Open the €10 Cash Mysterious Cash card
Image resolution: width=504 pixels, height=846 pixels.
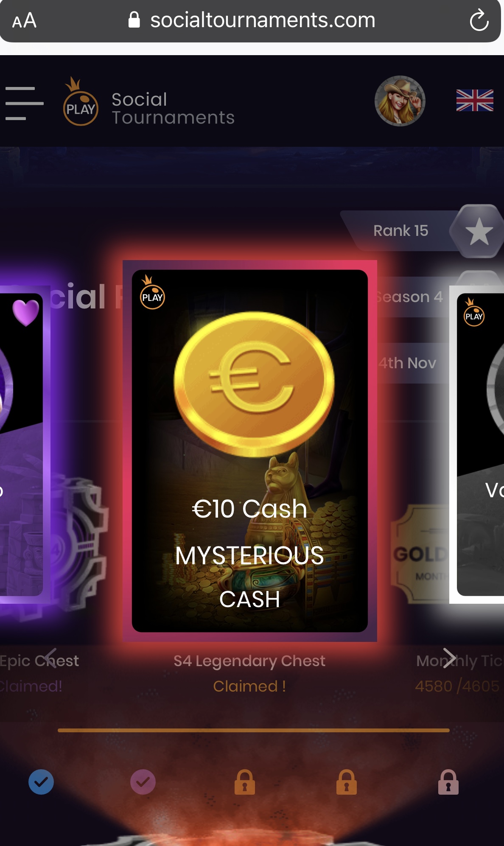point(250,451)
